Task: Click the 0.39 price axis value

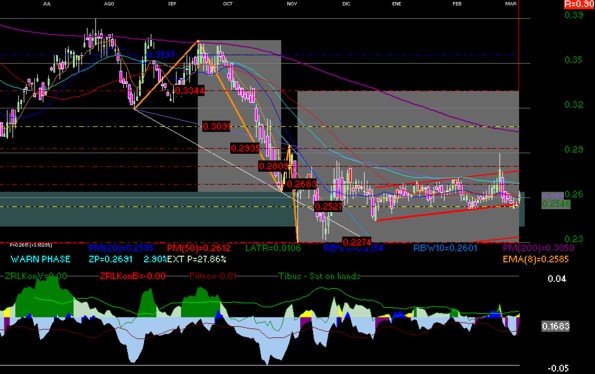Action: (574, 15)
